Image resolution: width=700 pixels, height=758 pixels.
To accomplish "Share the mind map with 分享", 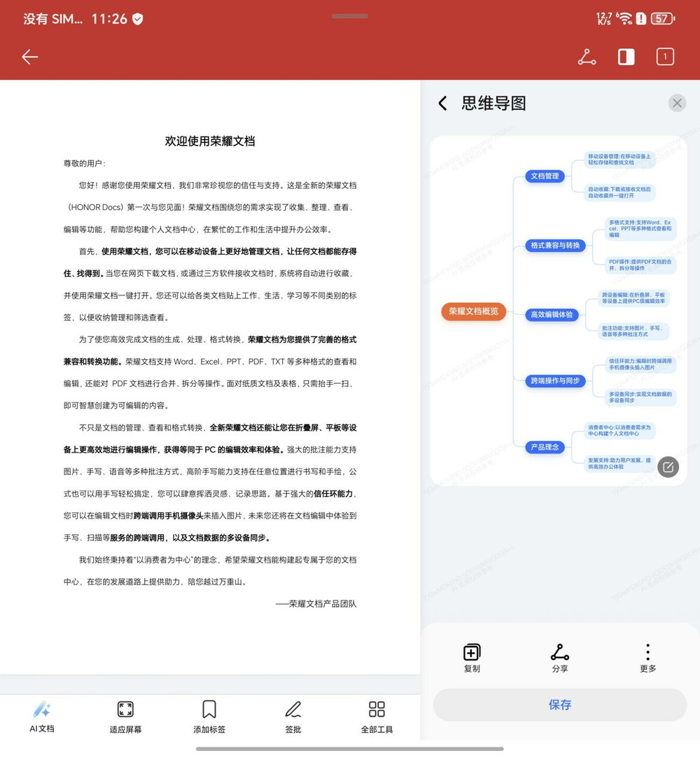I will click(x=560, y=658).
